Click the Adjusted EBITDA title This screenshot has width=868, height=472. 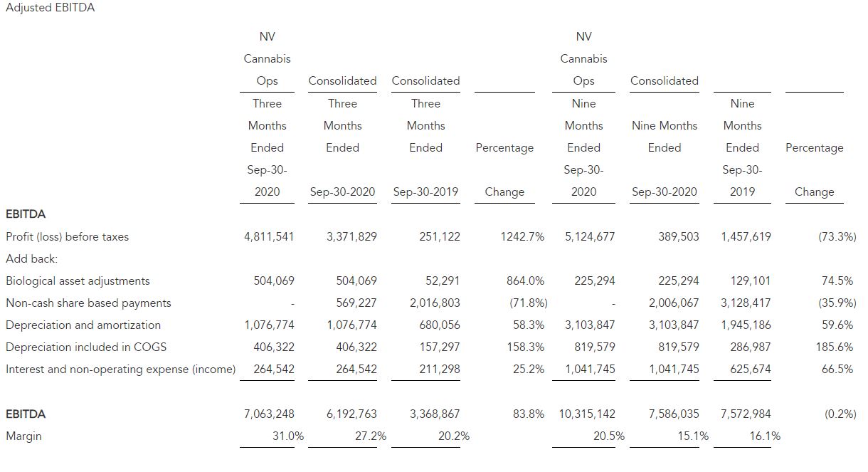click(x=50, y=8)
